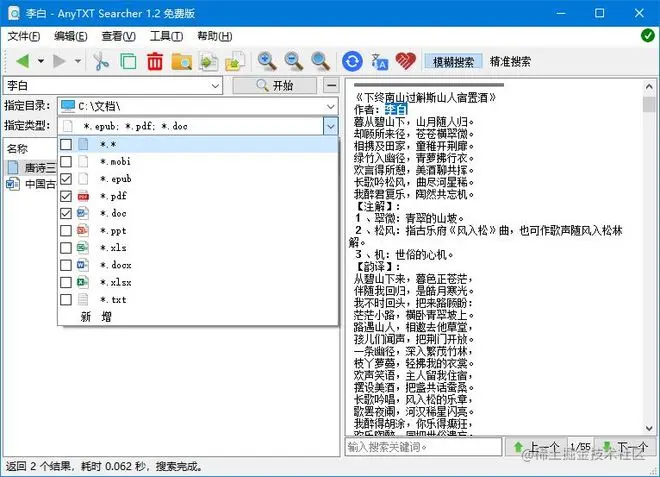Click the green checkmark status icon

tap(647, 36)
